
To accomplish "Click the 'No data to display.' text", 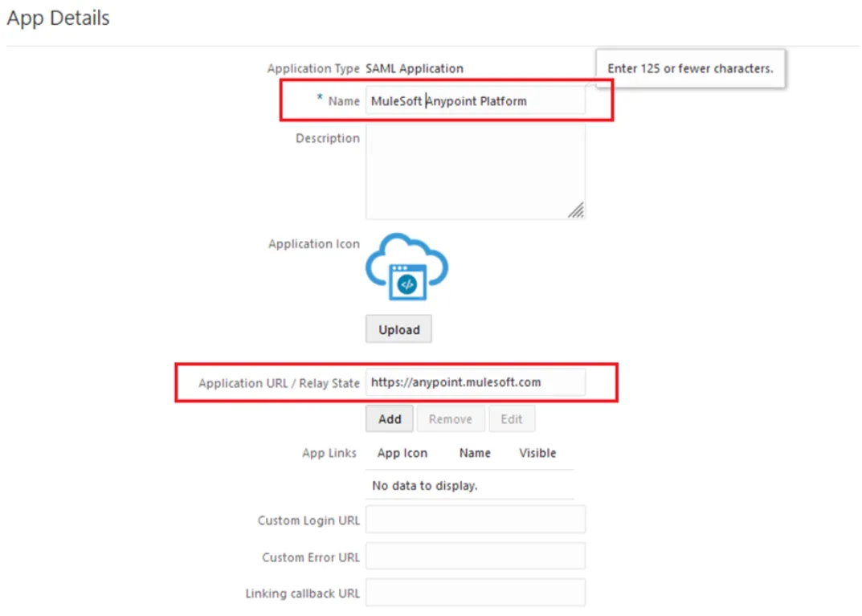I will coord(424,485).
